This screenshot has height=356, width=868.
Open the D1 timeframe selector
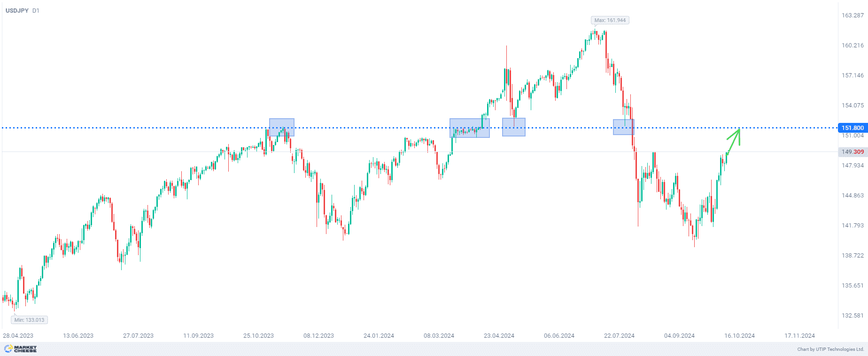point(36,10)
